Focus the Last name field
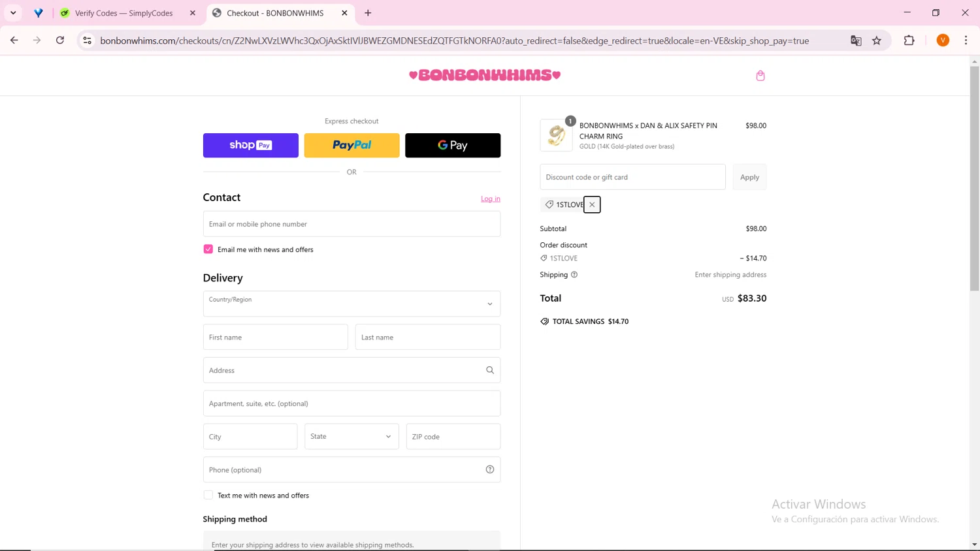 [428, 338]
